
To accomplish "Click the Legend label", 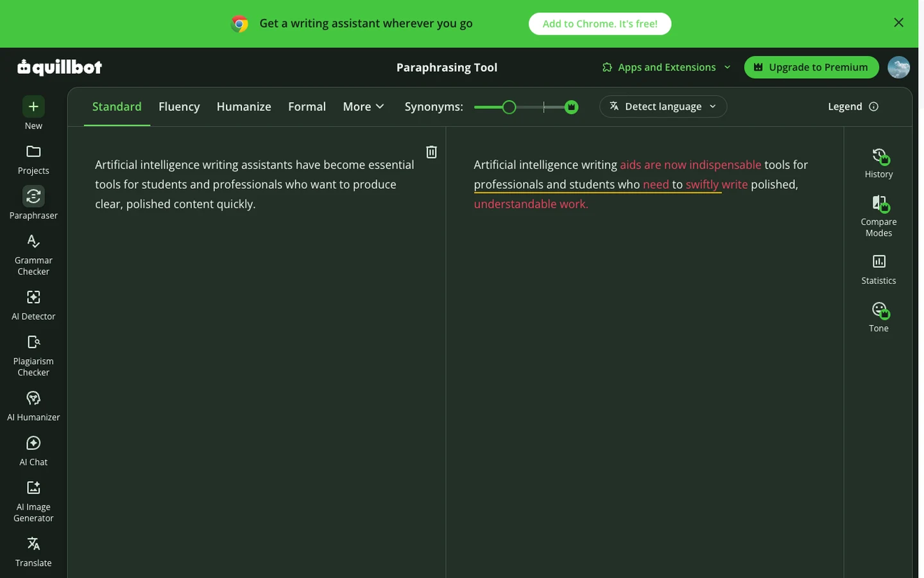I will point(844,107).
